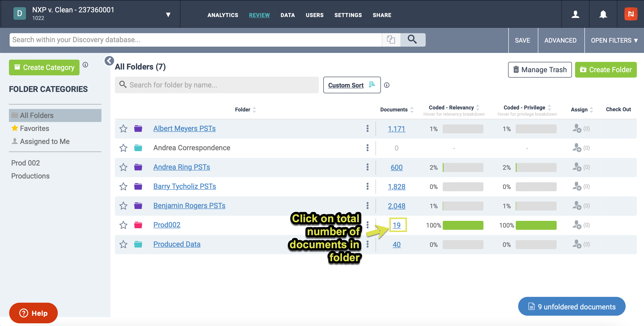
Task: Click Andrea Ring PSTs relevancy progress bar
Action: tap(463, 167)
